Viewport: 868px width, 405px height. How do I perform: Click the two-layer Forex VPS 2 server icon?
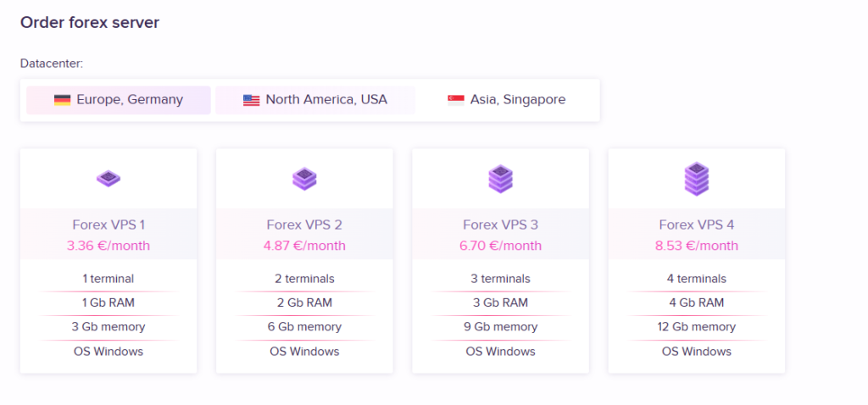(304, 179)
